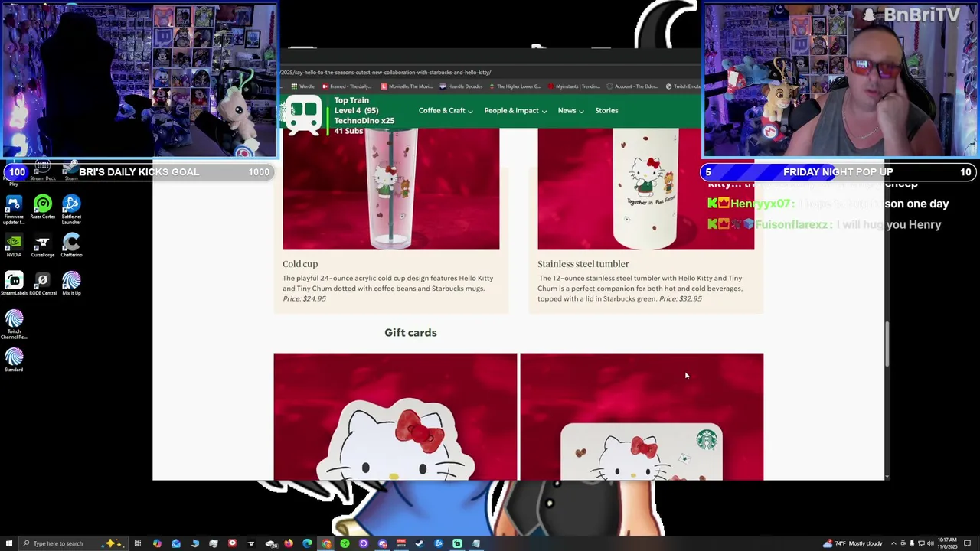This screenshot has width=980, height=551.
Task: Expand the People & Impact menu
Action: coord(515,111)
